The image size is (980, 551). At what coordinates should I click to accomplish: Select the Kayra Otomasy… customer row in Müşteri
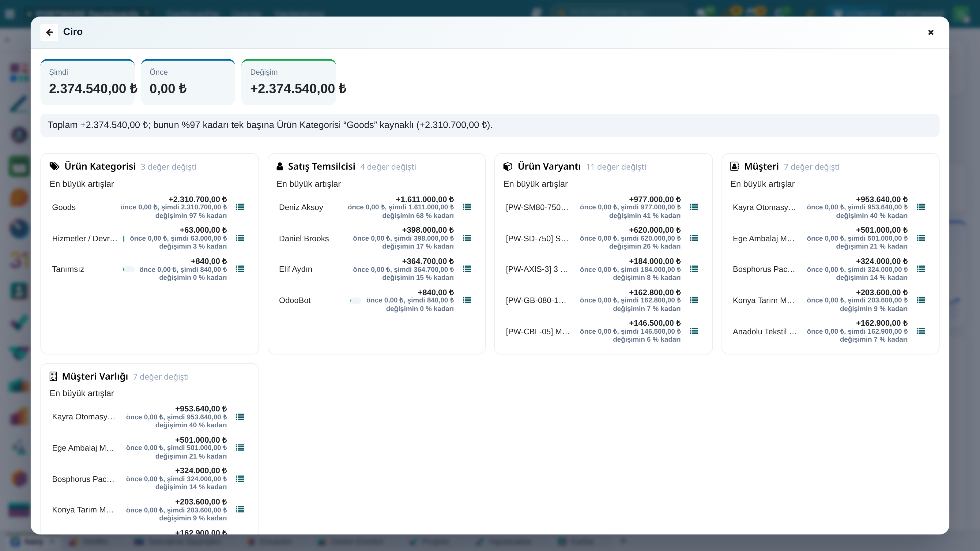(830, 207)
